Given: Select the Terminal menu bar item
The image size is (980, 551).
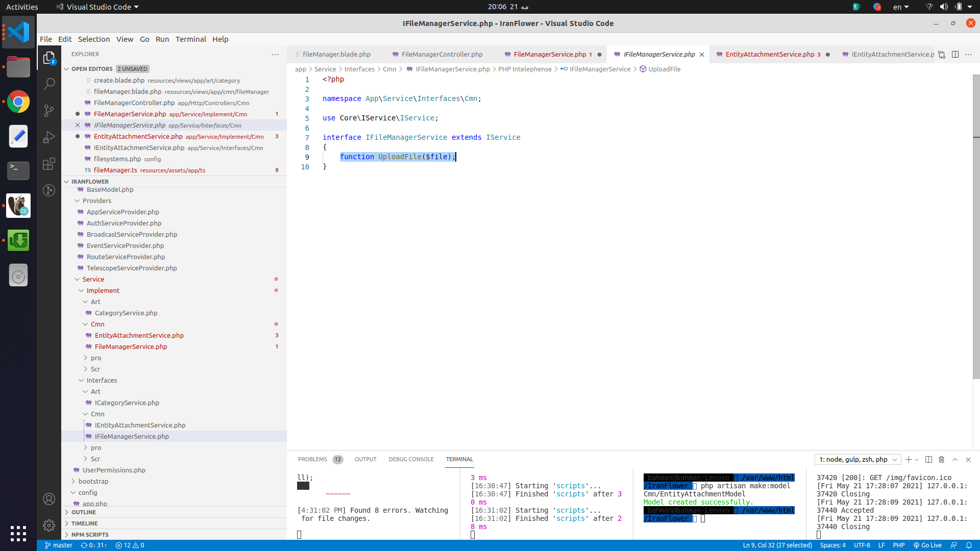Looking at the screenshot, I should pyautogui.click(x=189, y=39).
